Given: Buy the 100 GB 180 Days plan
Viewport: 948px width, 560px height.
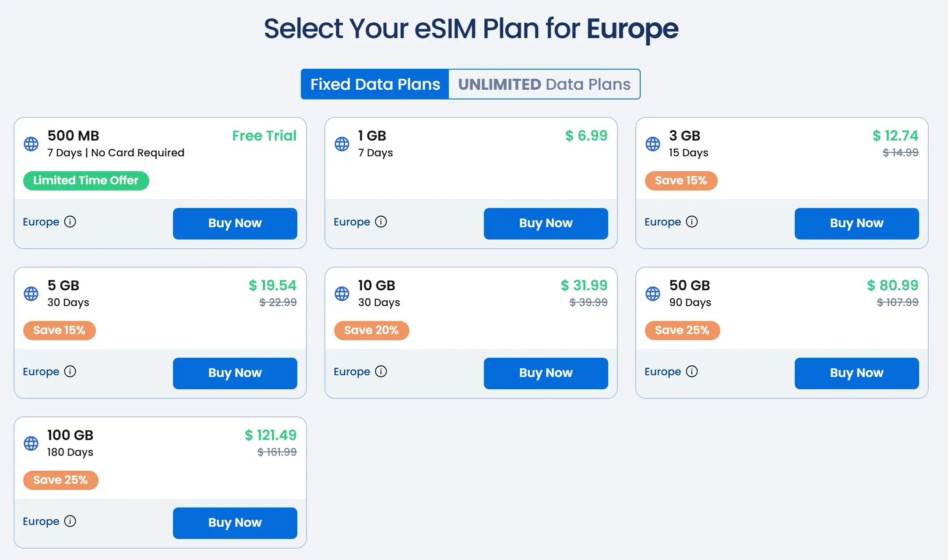Looking at the screenshot, I should [x=235, y=523].
